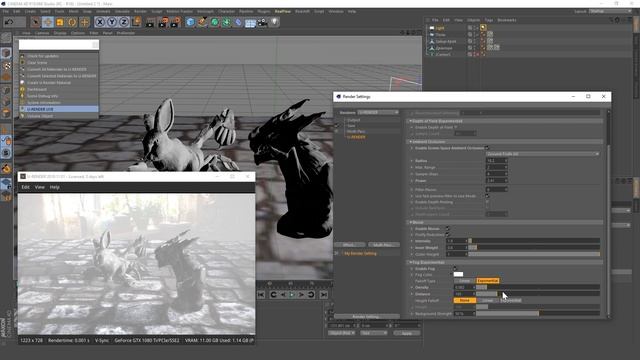
Task: Click the Render to Picture Viewer icon
Action: [163, 22]
